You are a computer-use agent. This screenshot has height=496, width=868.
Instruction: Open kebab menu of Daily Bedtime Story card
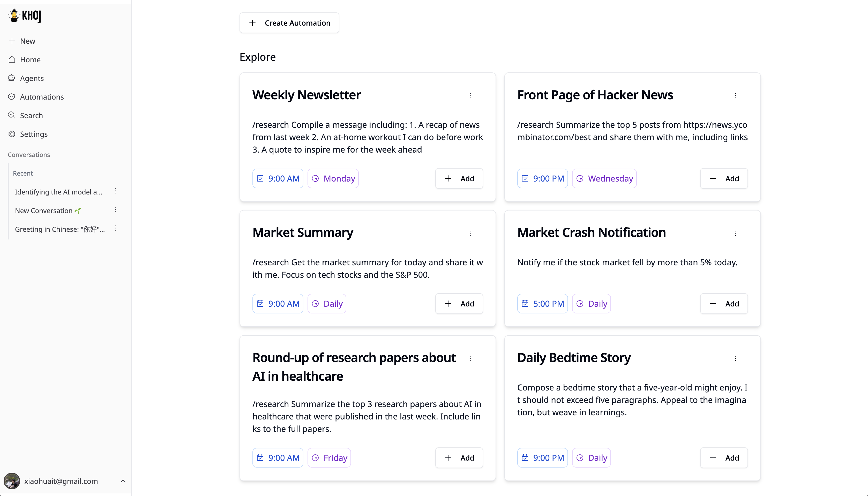735,358
